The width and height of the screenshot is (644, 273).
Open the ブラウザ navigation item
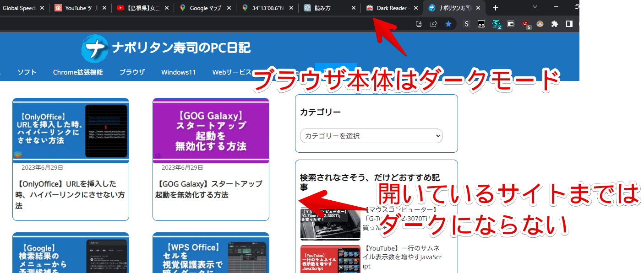coord(132,72)
